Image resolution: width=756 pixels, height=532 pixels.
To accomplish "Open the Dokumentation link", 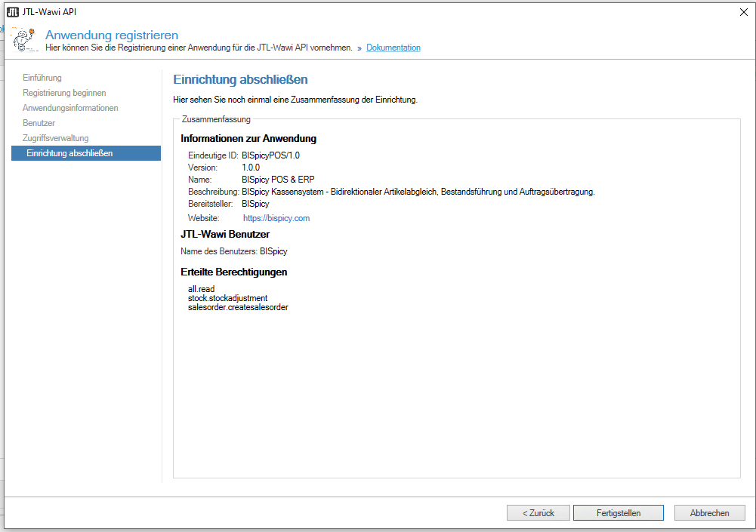I will coord(393,48).
